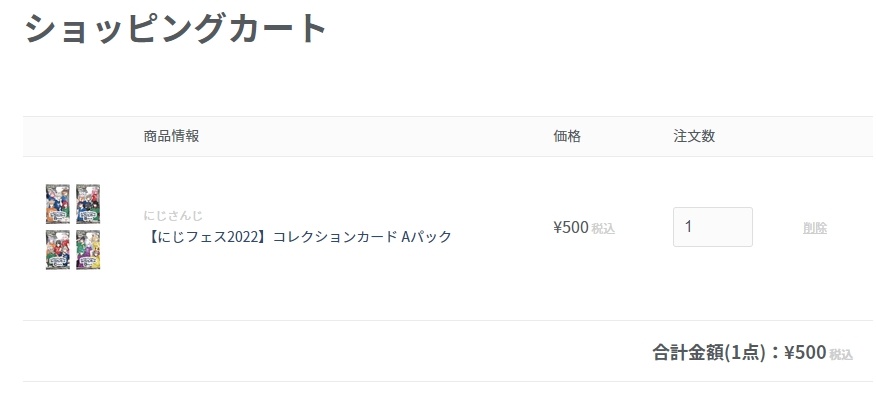
Task: Remove the item using the 削除 link
Action: (815, 228)
